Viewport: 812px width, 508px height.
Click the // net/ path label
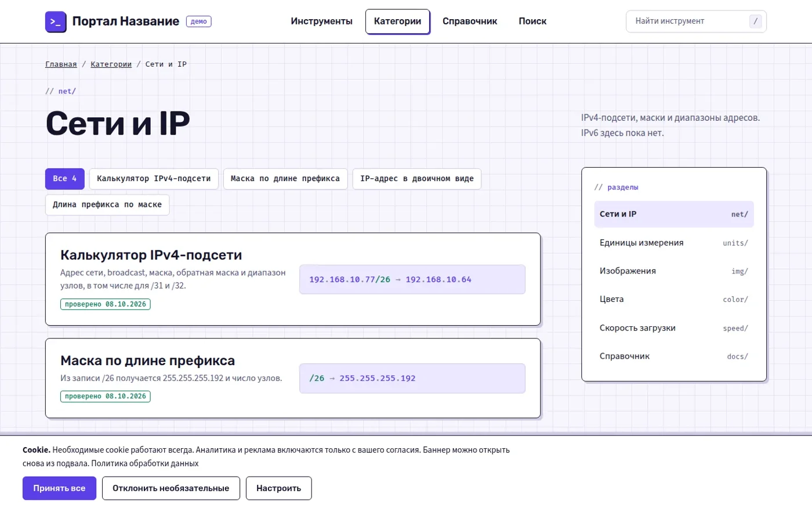point(61,91)
